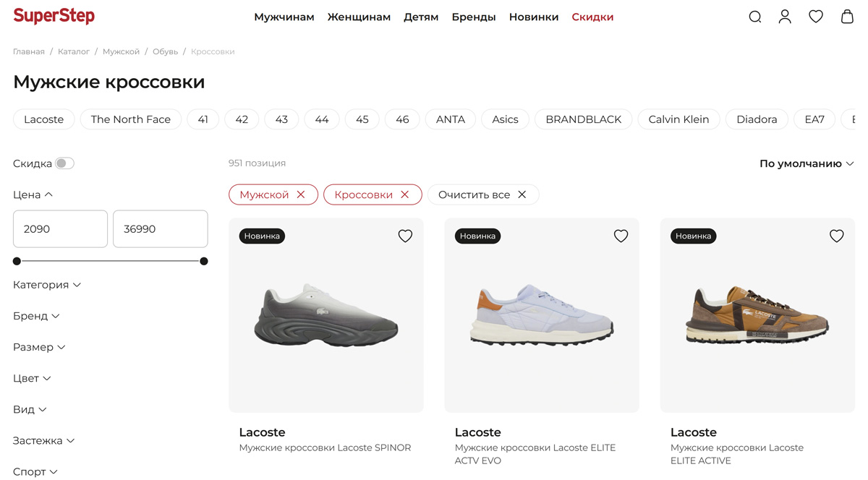Click the maximum price slider handle
Image resolution: width=868 pixels, height=480 pixels.
pyautogui.click(x=204, y=261)
